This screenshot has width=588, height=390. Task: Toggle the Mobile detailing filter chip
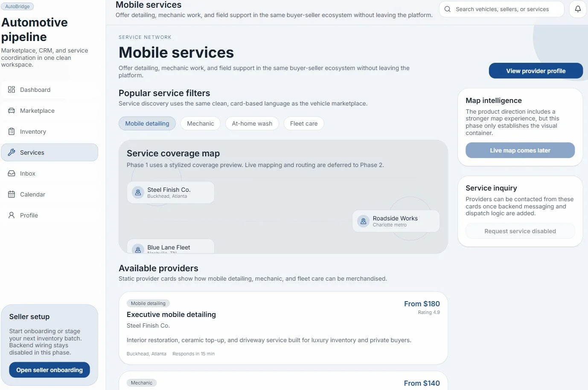coord(147,123)
